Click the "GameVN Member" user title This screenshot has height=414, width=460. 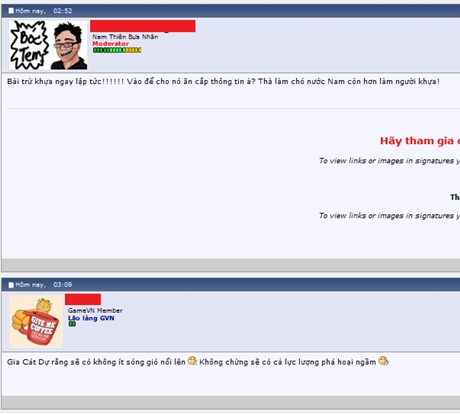click(x=95, y=310)
